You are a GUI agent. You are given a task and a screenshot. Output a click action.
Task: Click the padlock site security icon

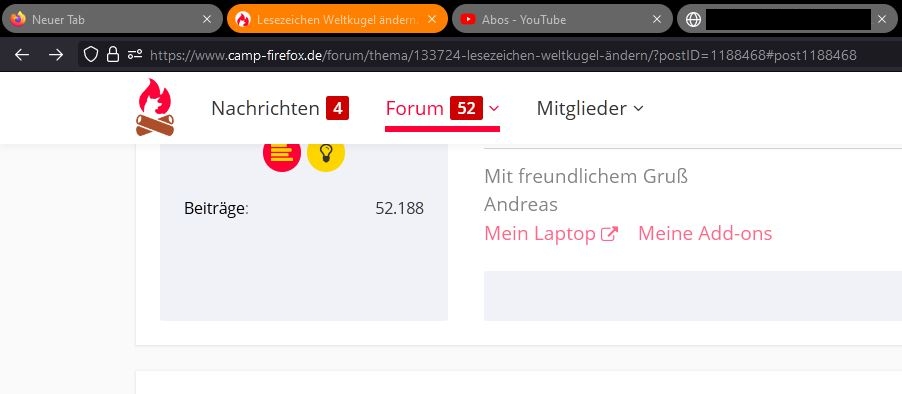pos(113,55)
